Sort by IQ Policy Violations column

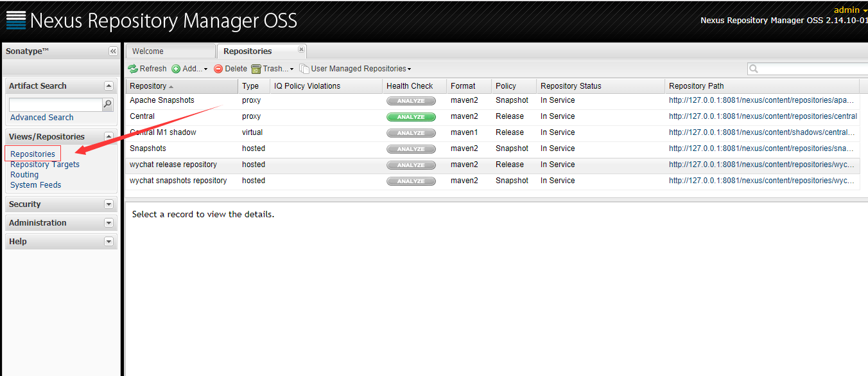tap(326, 86)
